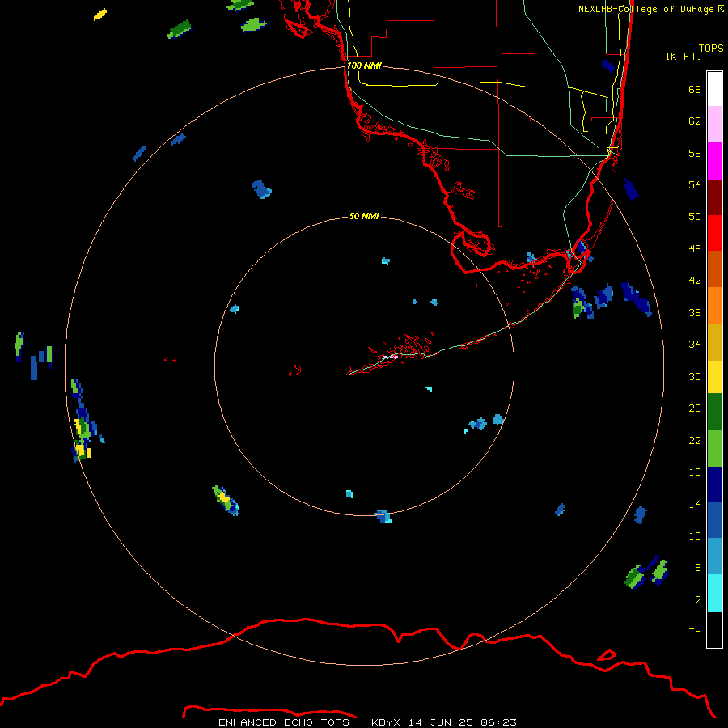Click the legend value 18
This screenshot has width=728, height=728.
point(695,472)
